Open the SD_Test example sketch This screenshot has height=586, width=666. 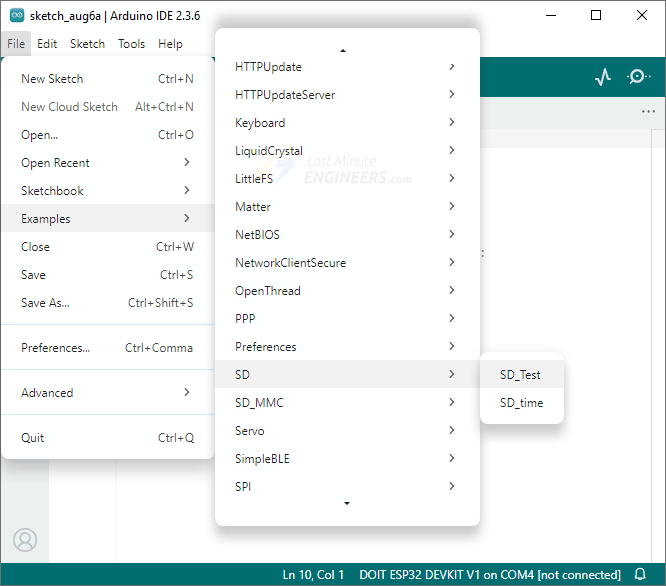[522, 375]
